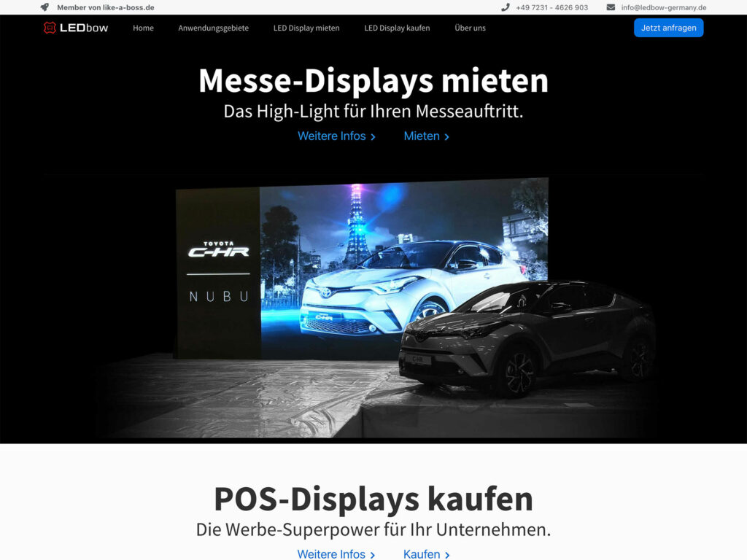Click the Kaufen link
The width and height of the screenshot is (747, 560).
pos(426,554)
